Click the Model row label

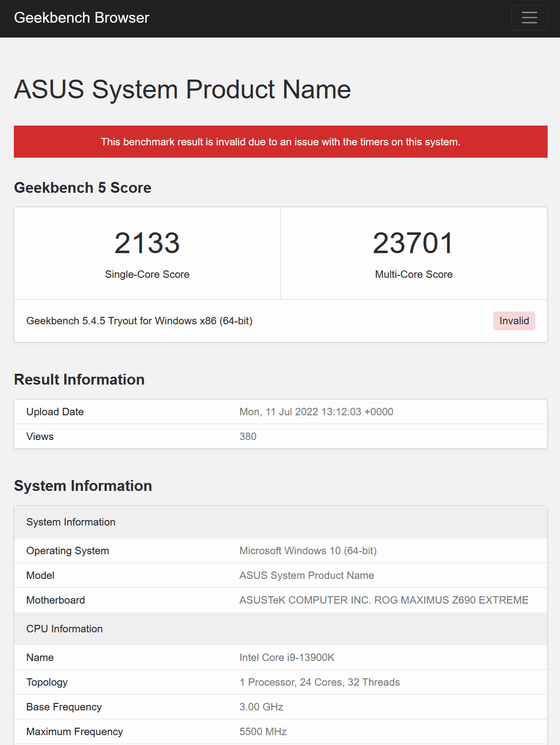pyautogui.click(x=41, y=575)
